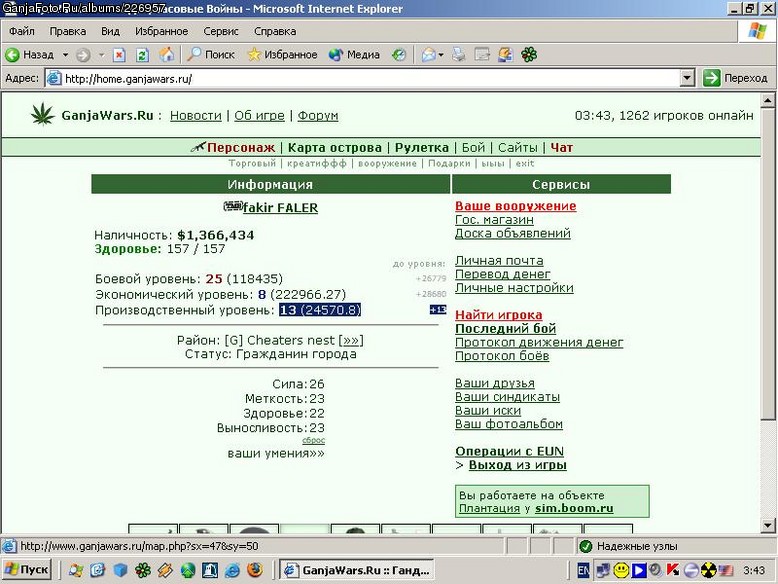Open the вооружение sub-link
This screenshot has height=584, width=778.
(387, 163)
